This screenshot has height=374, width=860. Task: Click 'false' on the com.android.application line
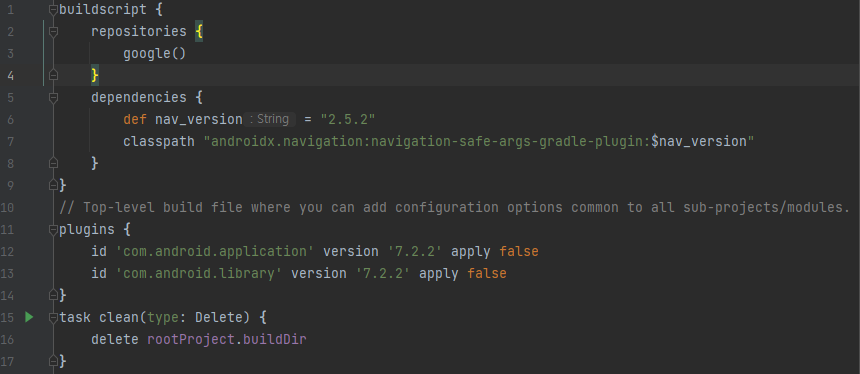(x=519, y=251)
